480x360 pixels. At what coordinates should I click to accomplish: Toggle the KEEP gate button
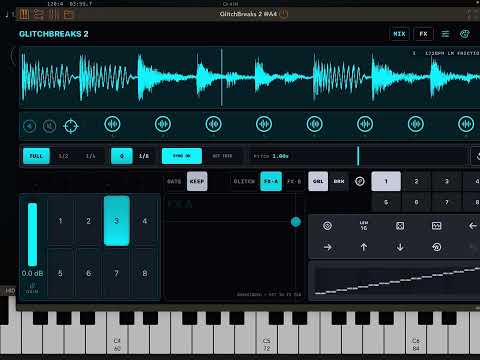point(197,181)
